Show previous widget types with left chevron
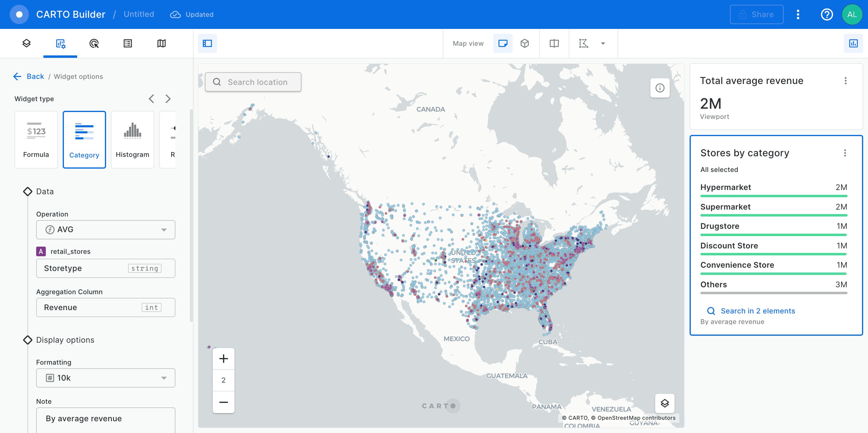868x433 pixels. (151, 99)
